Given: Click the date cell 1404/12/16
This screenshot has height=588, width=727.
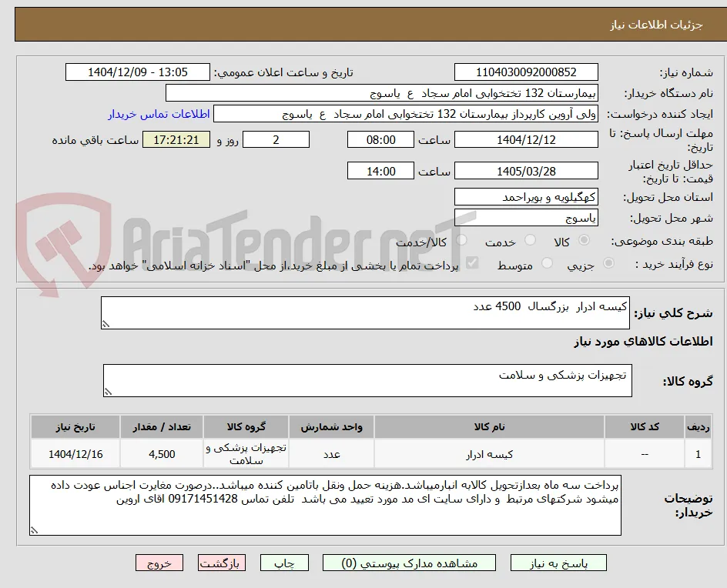Looking at the screenshot, I should click(75, 455).
